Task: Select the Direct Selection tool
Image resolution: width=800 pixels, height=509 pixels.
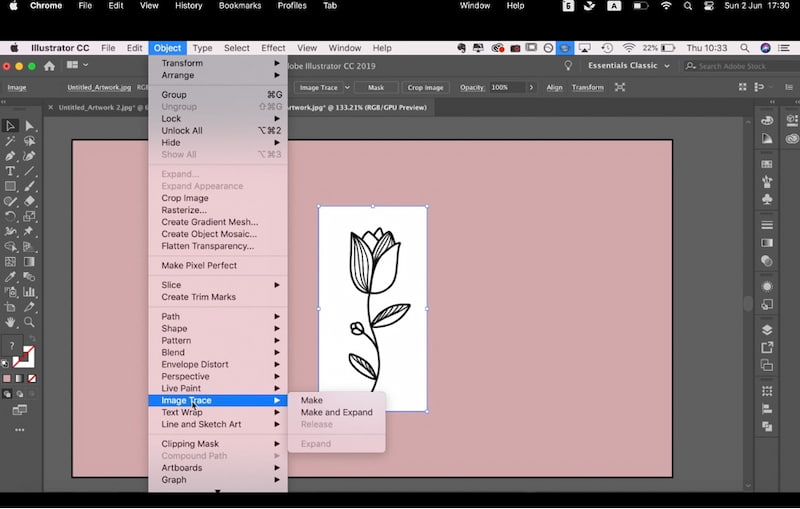Action: [x=29, y=125]
